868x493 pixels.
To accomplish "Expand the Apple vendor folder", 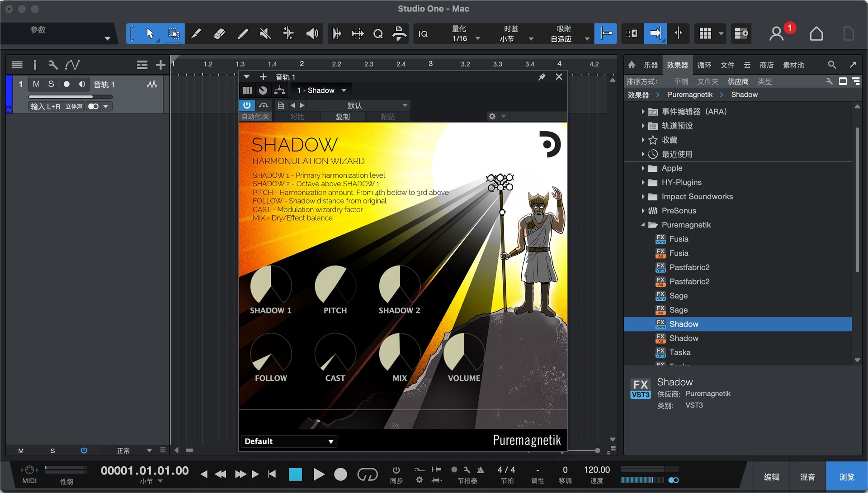I will click(643, 168).
